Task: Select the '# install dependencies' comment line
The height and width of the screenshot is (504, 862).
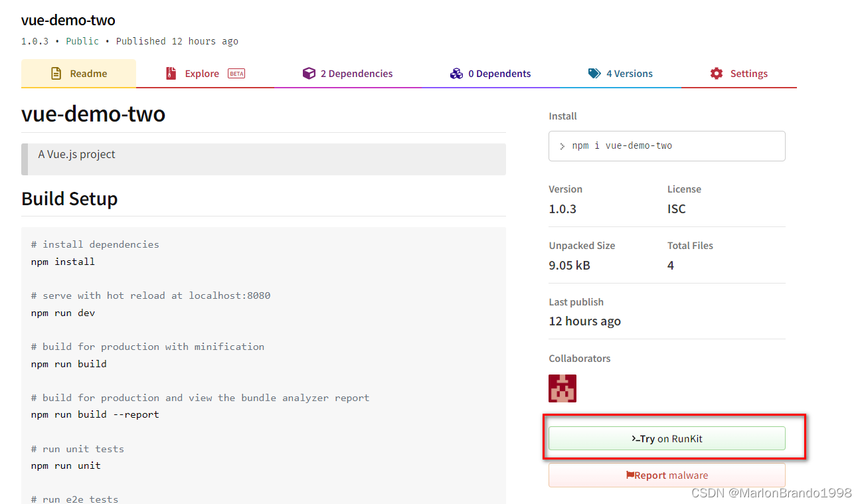Action: coord(95,244)
